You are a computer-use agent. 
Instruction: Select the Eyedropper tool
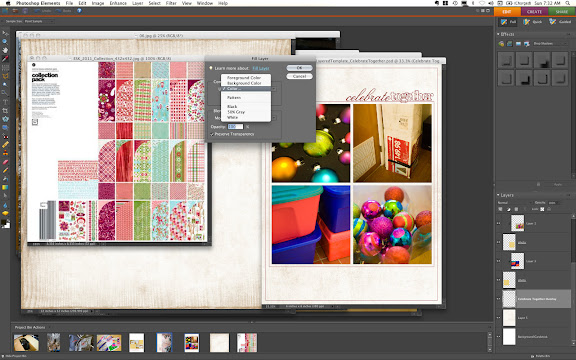(x=6, y=58)
